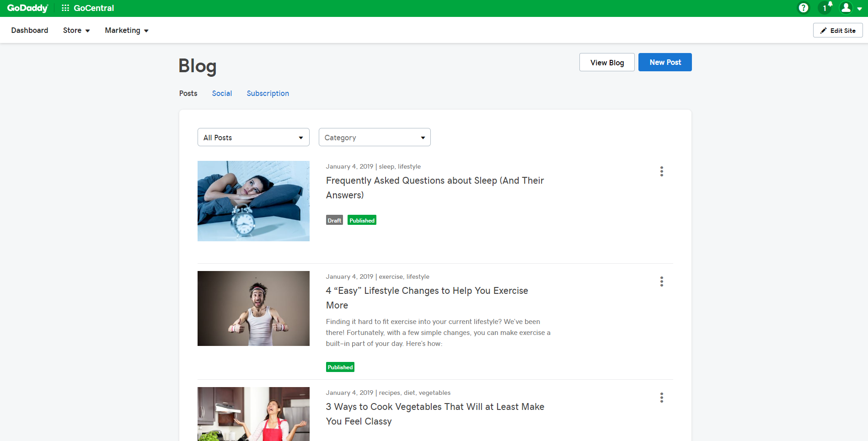This screenshot has width=868, height=441.
Task: Expand the account dropdown arrow
Action: point(860,9)
